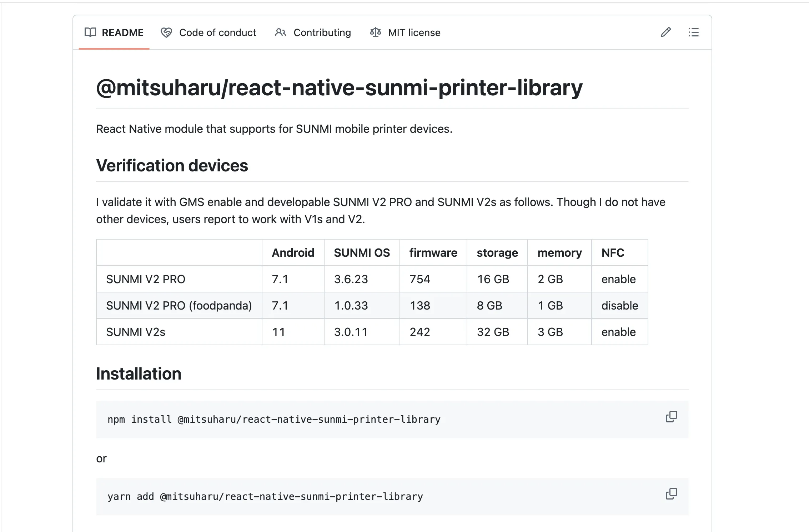Click the SUNMI V2 PRO (foodpanda) cell
809x532 pixels.
179,306
